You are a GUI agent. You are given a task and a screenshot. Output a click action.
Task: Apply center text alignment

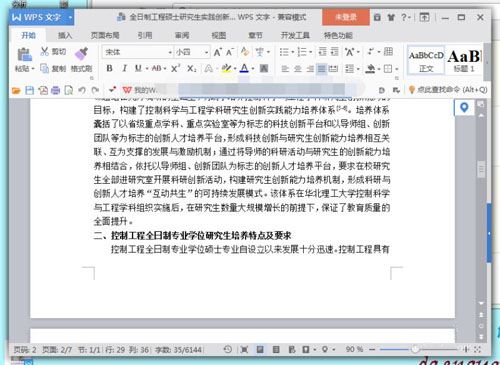[x=298, y=69]
